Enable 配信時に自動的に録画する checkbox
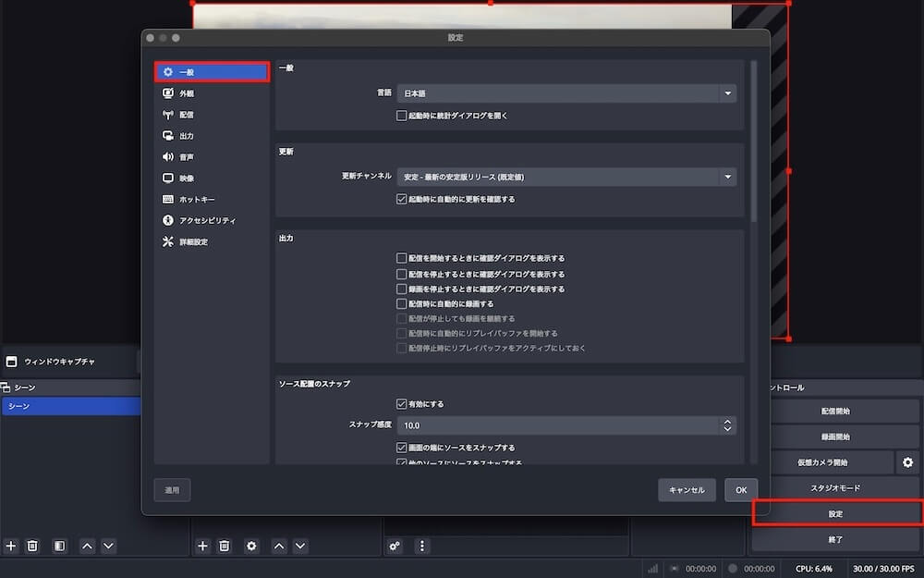Image resolution: width=924 pixels, height=578 pixels. 401,303
